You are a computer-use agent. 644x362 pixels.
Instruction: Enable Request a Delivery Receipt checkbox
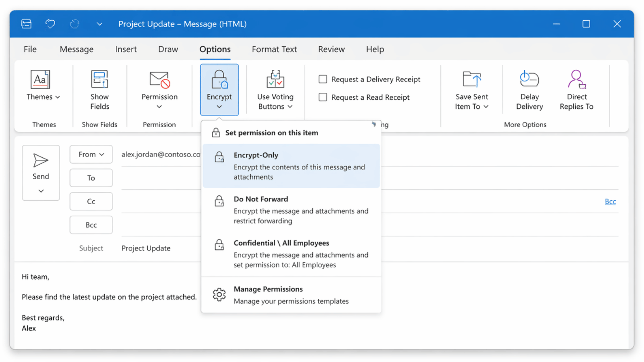(323, 79)
